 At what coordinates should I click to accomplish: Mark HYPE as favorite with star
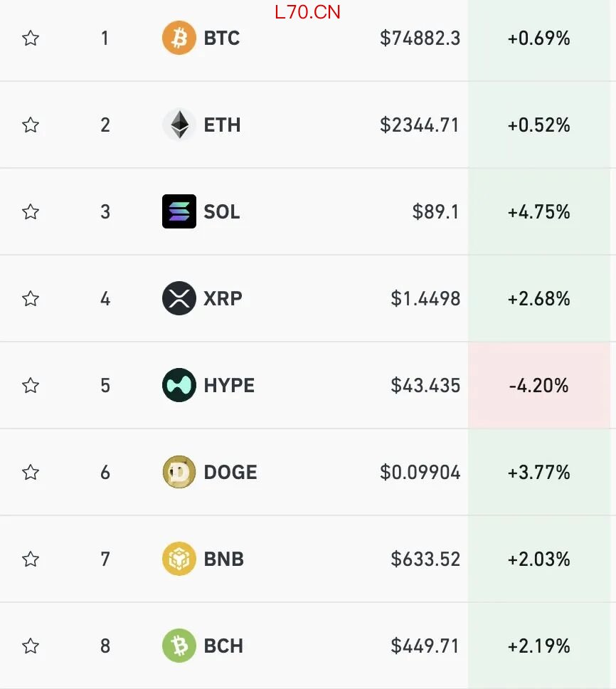click(31, 386)
